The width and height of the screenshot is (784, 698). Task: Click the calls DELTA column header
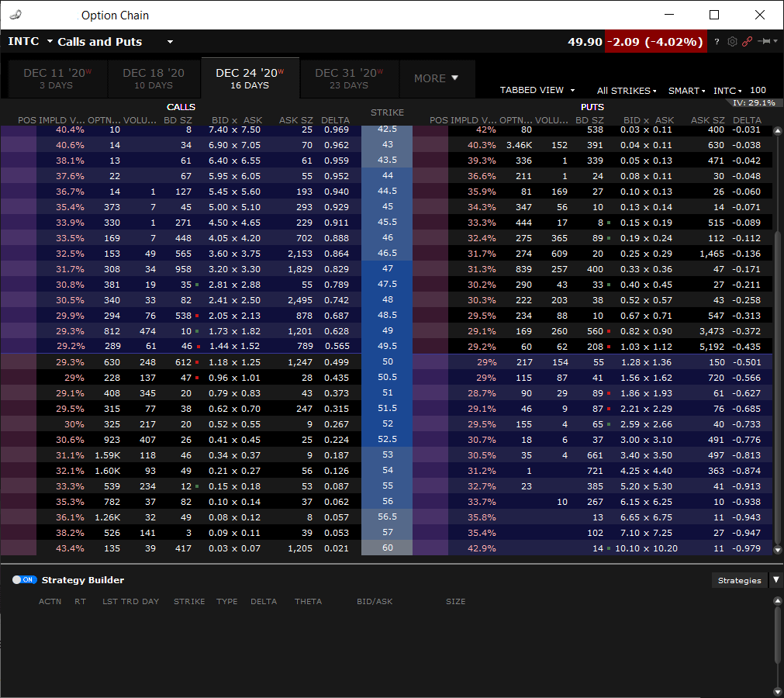tap(335, 120)
